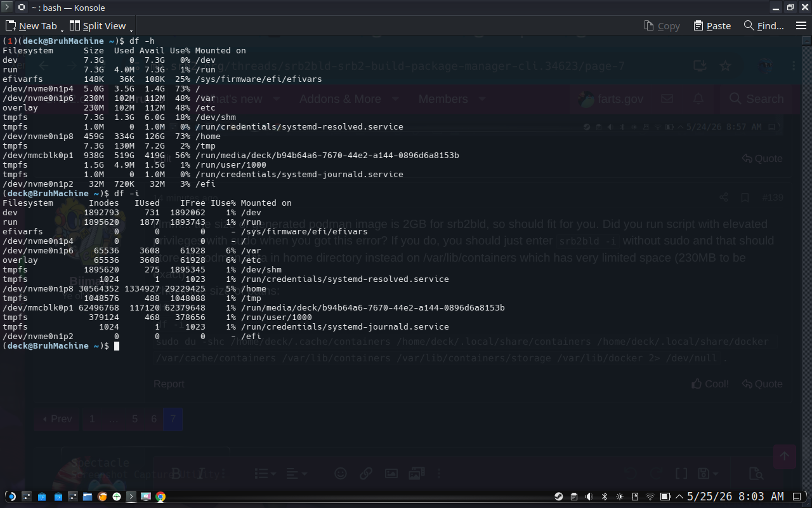
Task: Open the Wi-Fi network tray icon
Action: [650, 497]
